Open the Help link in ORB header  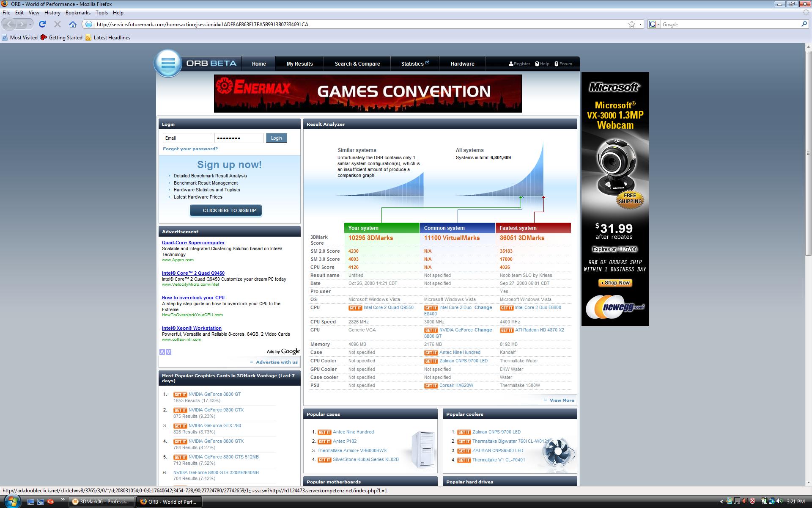542,64
